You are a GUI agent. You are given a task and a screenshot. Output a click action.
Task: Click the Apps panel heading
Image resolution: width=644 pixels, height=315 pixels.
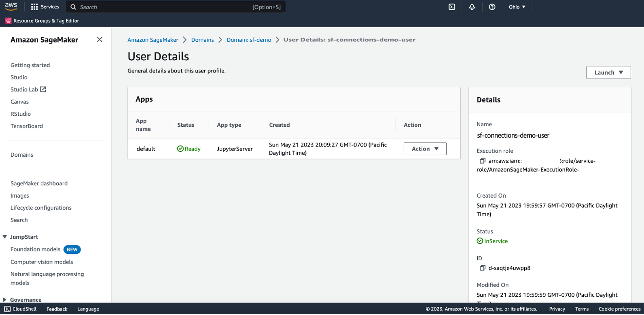pyautogui.click(x=144, y=99)
